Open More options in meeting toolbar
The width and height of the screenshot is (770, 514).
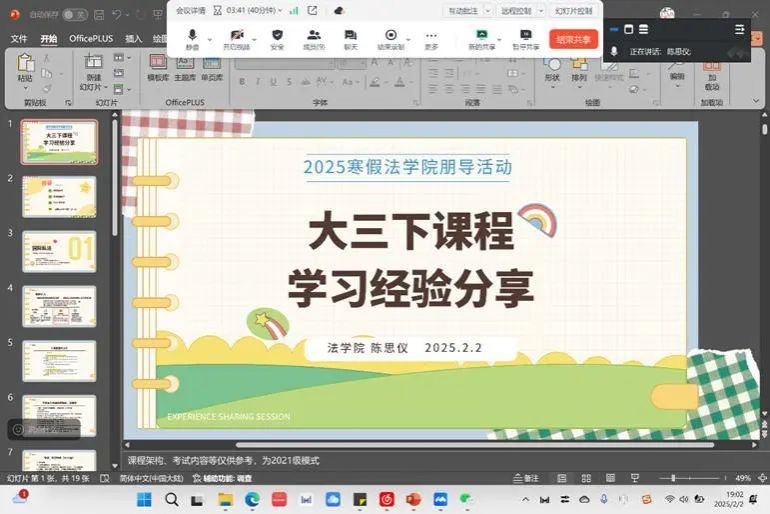pyautogui.click(x=431, y=36)
